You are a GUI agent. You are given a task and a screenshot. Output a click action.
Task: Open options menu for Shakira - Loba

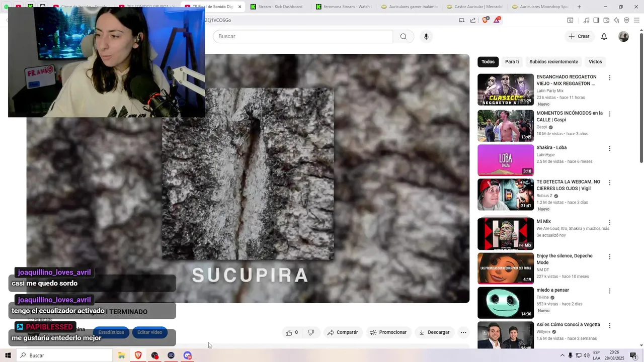coord(610,148)
